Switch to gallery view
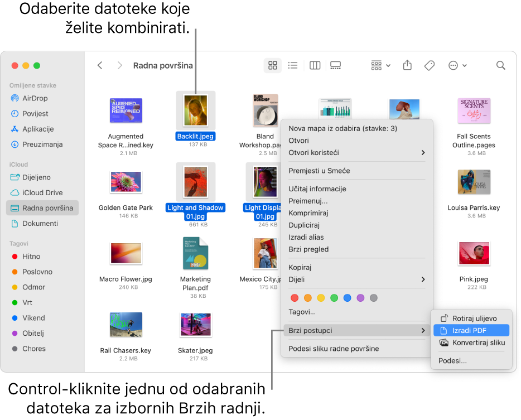 (x=335, y=65)
